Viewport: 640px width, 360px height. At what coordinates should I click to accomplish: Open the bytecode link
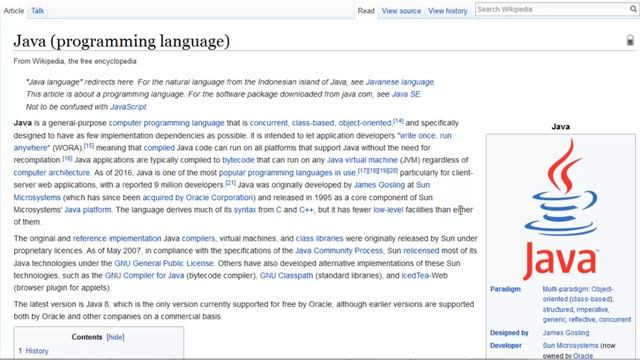click(x=238, y=160)
